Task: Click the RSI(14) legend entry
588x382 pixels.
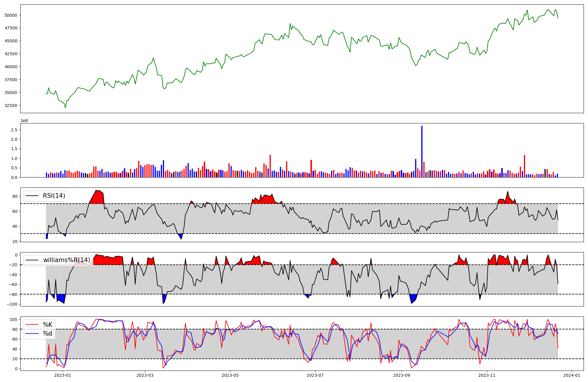Action: pos(54,196)
